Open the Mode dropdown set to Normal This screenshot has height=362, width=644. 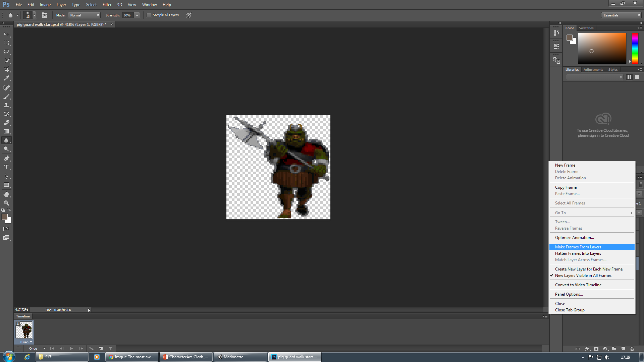84,15
